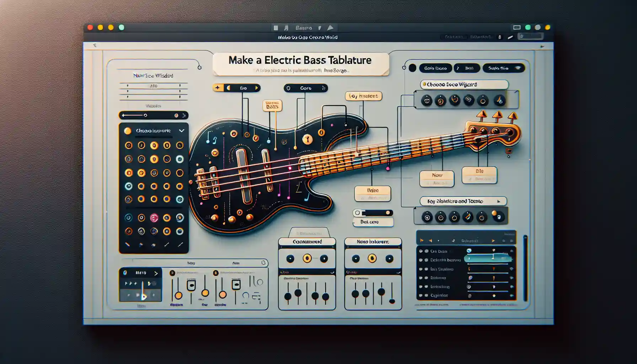Expand the Key Signature and Tempo arrow
Image resolution: width=637 pixels, height=364 pixels.
(499, 201)
